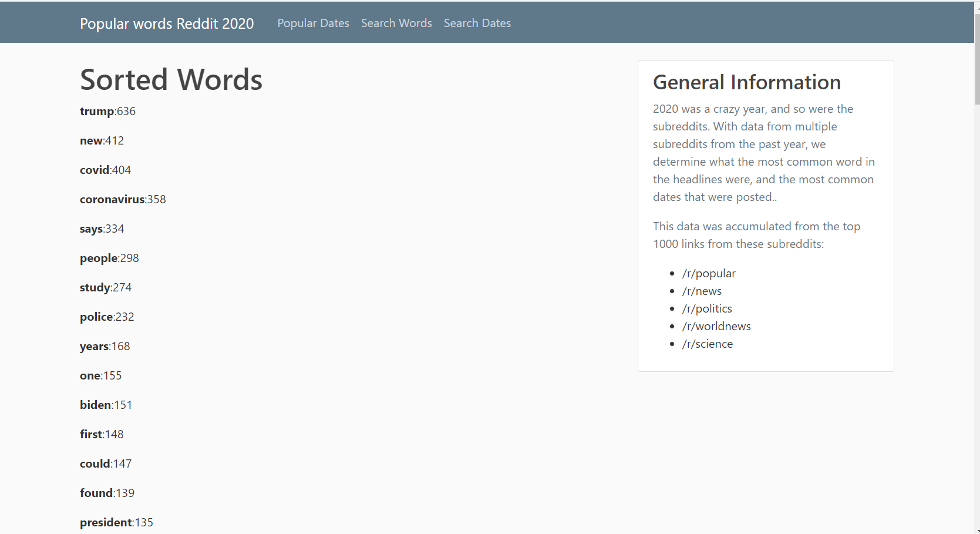
Task: Click the /r/worldnews list item
Action: (716, 326)
